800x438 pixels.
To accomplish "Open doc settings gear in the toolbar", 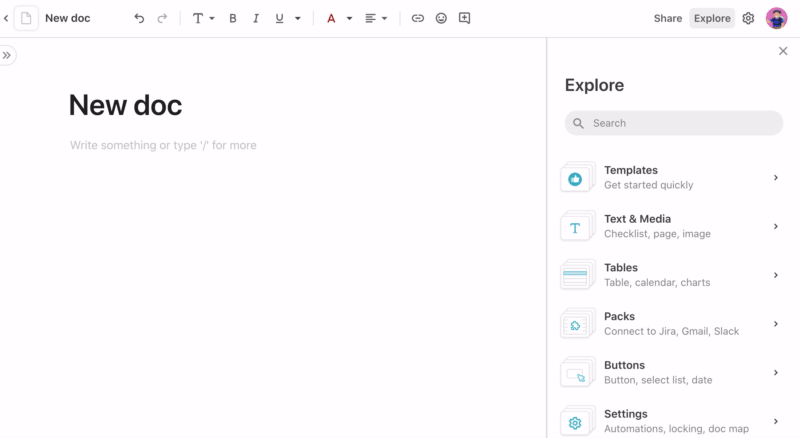I will coord(748,18).
